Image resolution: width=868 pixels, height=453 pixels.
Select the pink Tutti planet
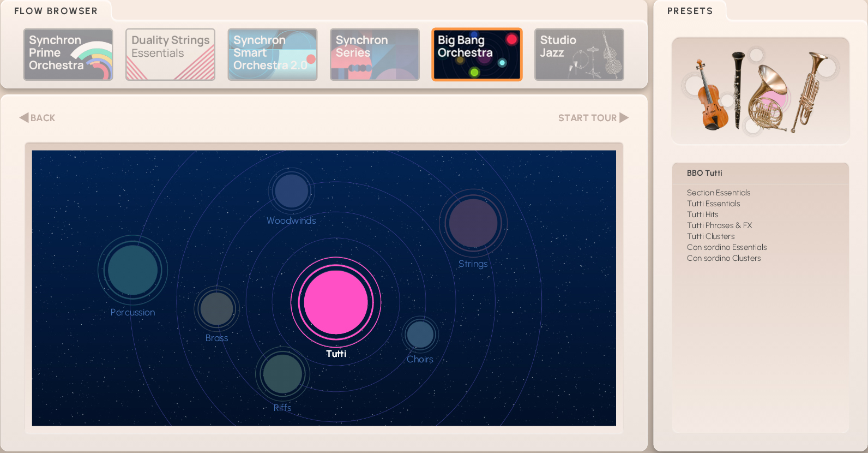tap(336, 302)
